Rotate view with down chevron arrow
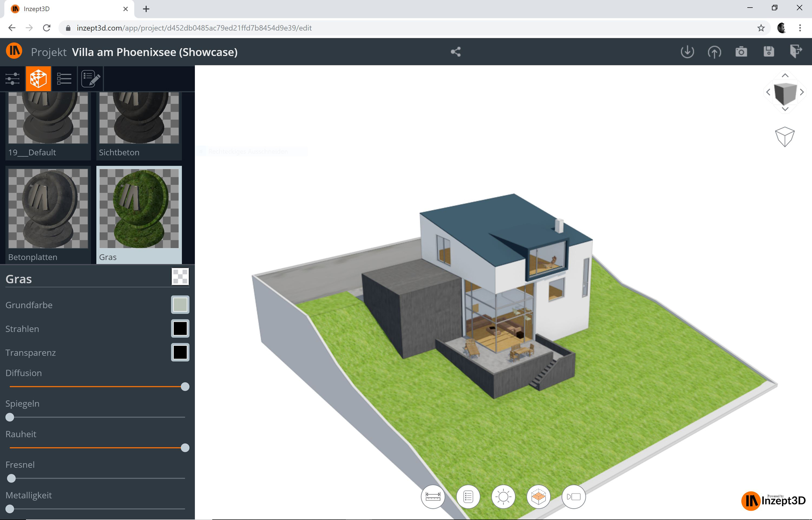This screenshot has width=812, height=520. point(785,109)
